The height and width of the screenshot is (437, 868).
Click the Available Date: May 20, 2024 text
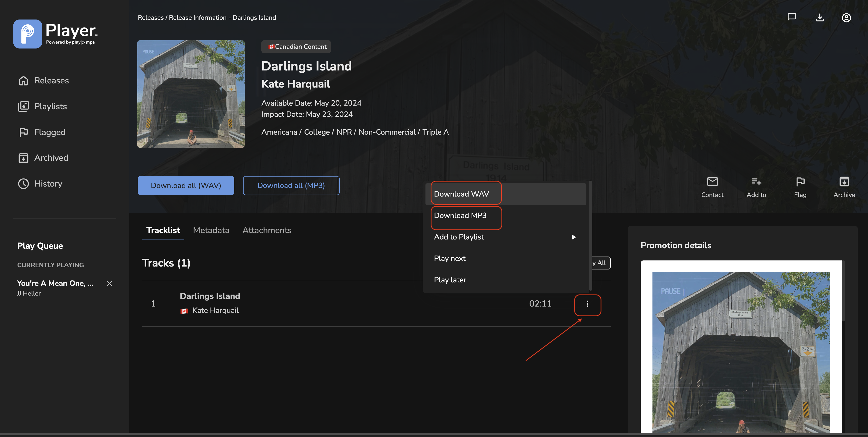[311, 103]
